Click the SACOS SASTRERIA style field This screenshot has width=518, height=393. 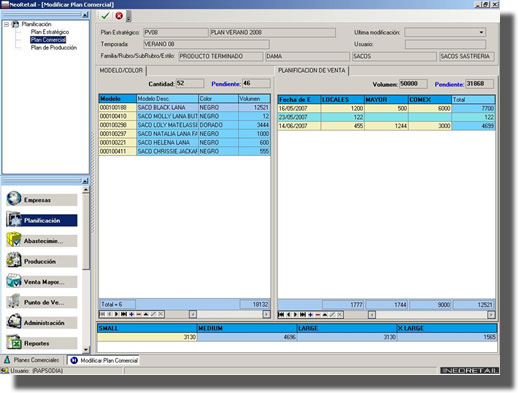click(x=467, y=56)
